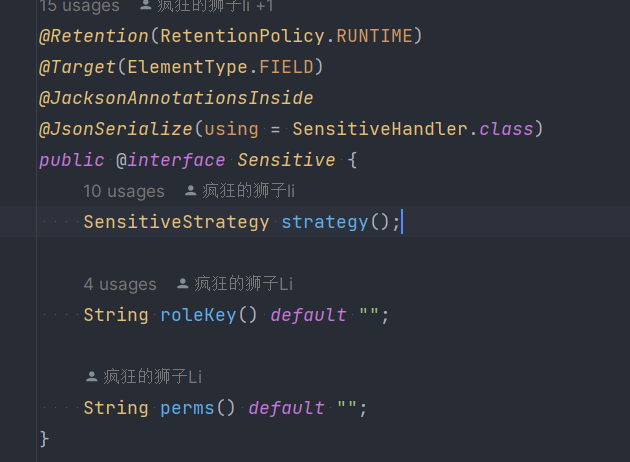Click the roleKey method name
630x462 pixels.
(x=198, y=315)
